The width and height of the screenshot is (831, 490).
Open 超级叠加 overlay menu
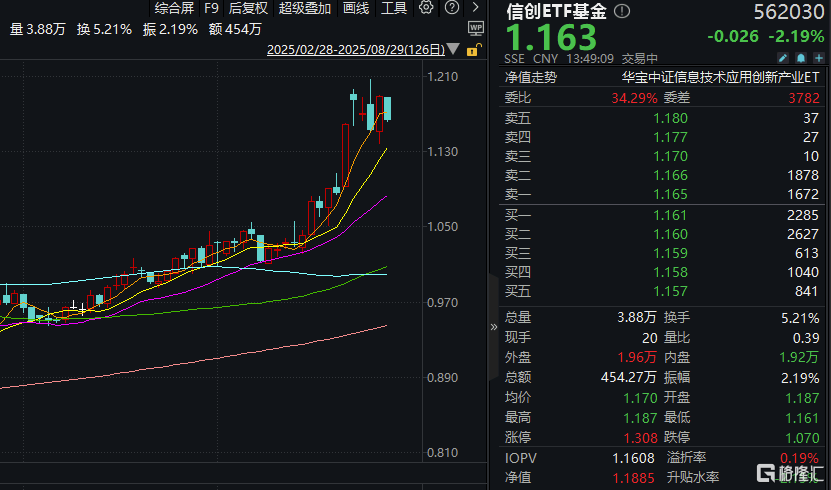click(305, 8)
